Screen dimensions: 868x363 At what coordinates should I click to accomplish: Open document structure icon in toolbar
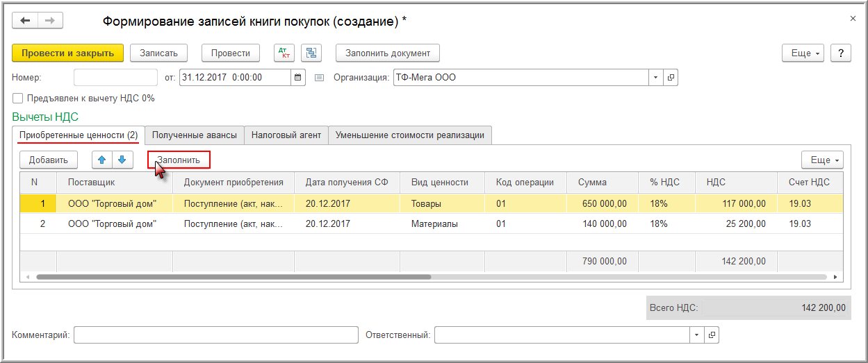coord(311,53)
